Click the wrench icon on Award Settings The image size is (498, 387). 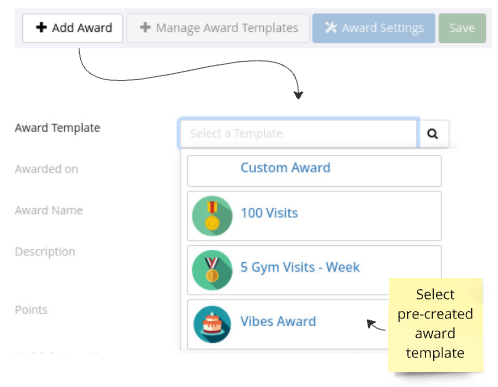coord(331,28)
